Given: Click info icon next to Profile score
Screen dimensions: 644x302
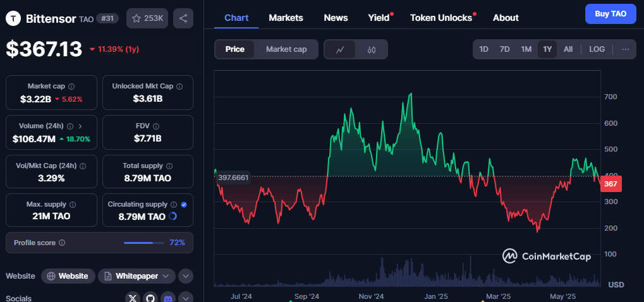Looking at the screenshot, I should (62, 243).
